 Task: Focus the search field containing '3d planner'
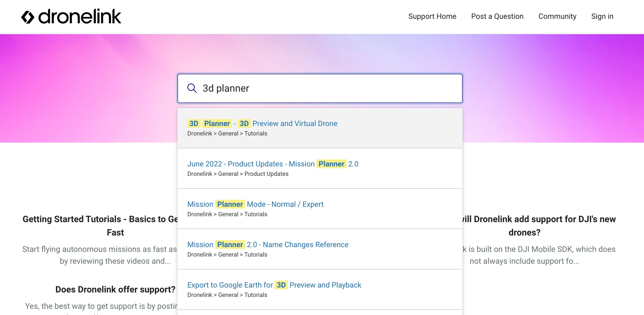click(x=320, y=88)
